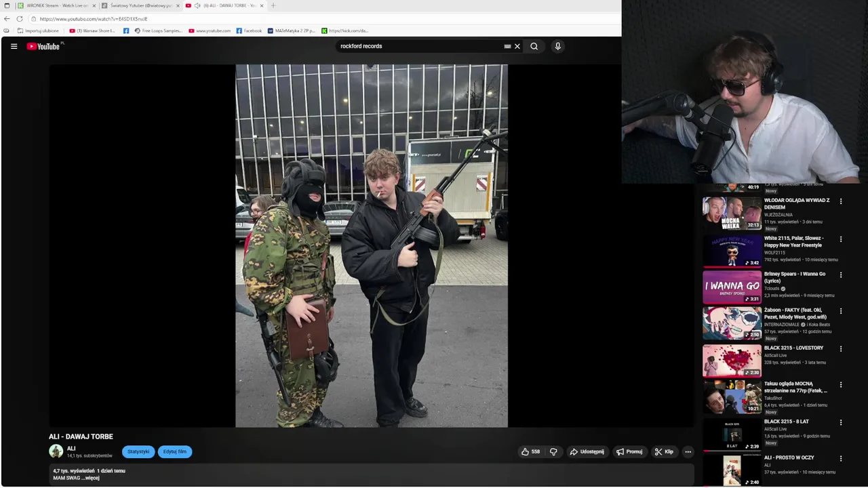
Task: Open the YouTube hamburger guide menu
Action: [14, 46]
